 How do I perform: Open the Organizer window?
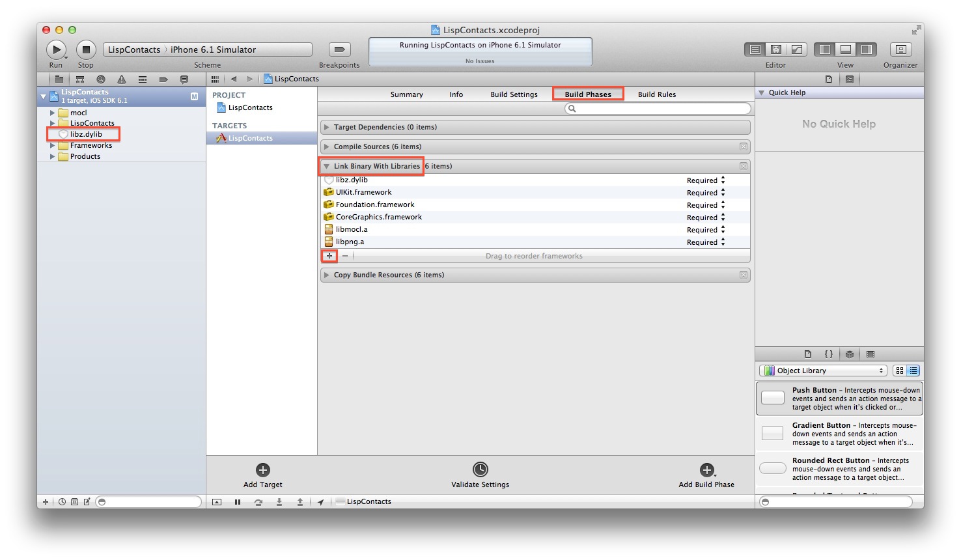(900, 49)
